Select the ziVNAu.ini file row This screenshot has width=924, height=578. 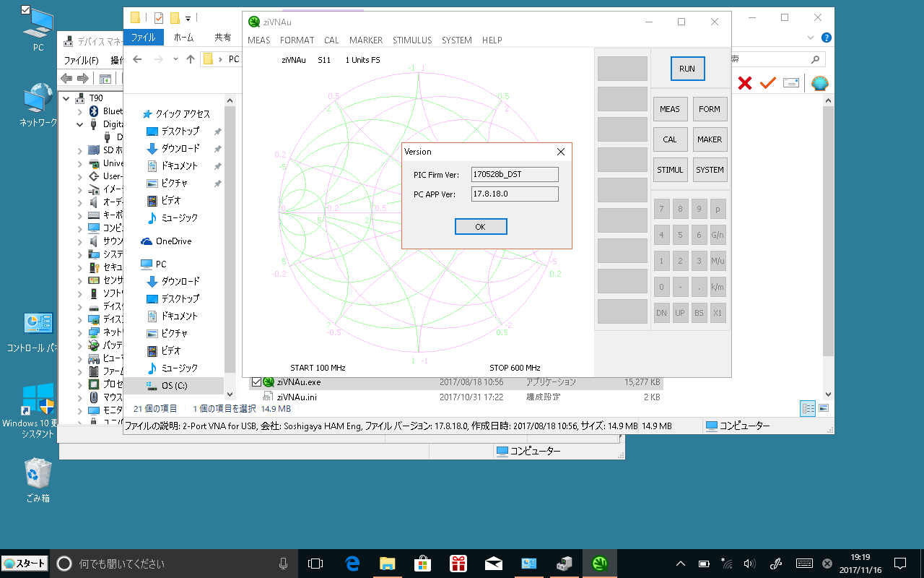[456, 397]
